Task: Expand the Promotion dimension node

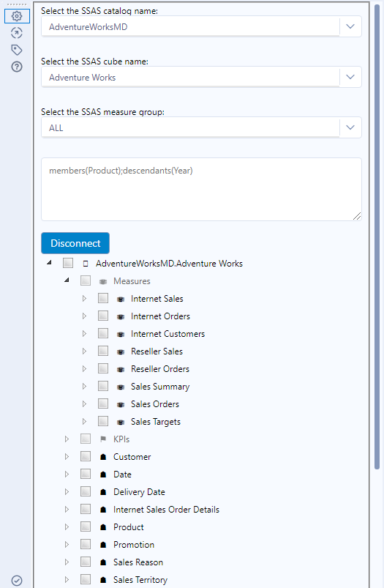Action: [x=67, y=545]
